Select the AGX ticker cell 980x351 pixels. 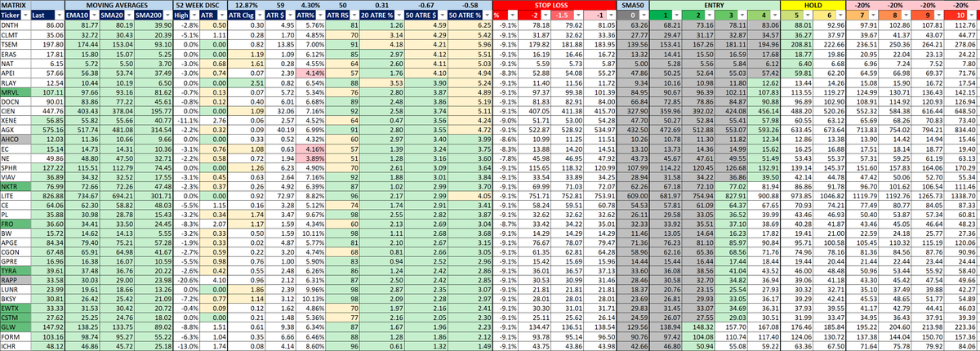pos(16,130)
